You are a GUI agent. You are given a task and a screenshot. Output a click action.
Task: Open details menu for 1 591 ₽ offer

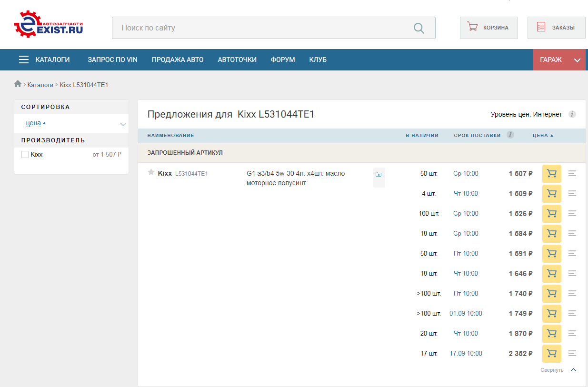point(572,254)
